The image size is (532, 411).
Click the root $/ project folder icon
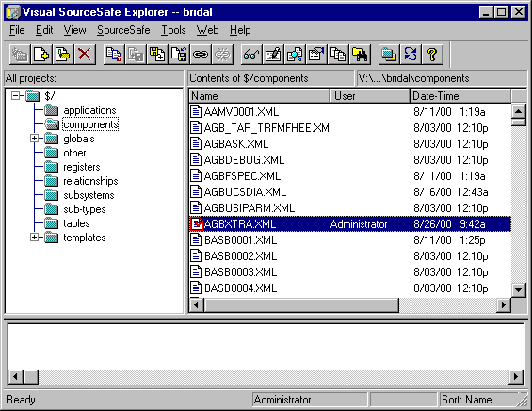coord(33,96)
